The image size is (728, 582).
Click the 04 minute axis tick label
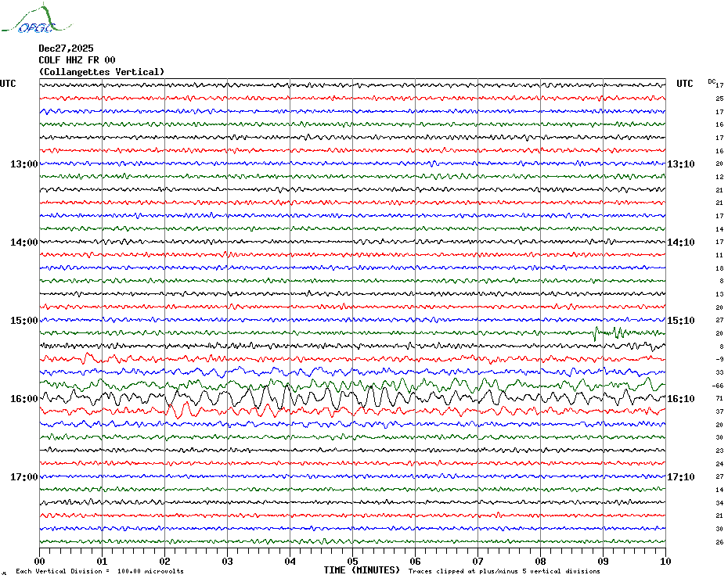pyautogui.click(x=290, y=561)
